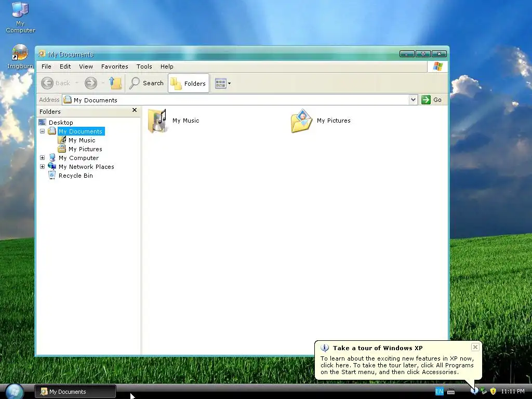
Task: Open the Start menu orb
Action: 15,391
